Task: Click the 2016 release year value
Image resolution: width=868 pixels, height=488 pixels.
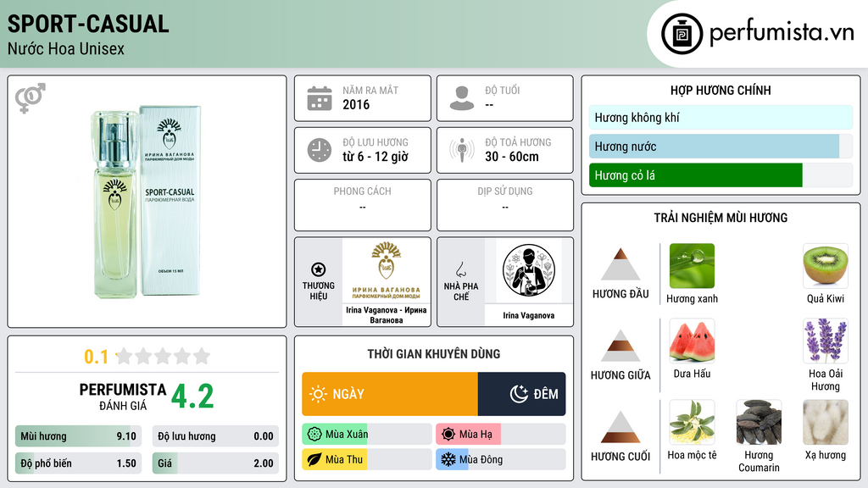Action: pos(356,104)
